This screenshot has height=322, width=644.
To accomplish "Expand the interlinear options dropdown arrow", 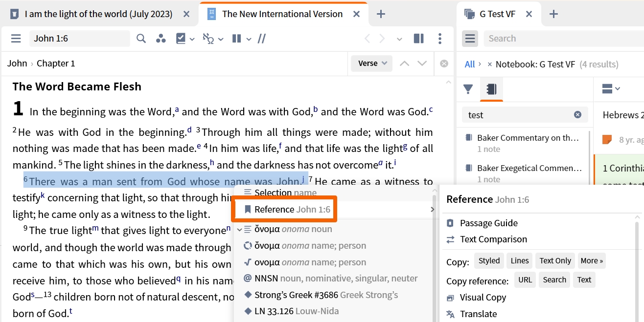I will (220, 39).
